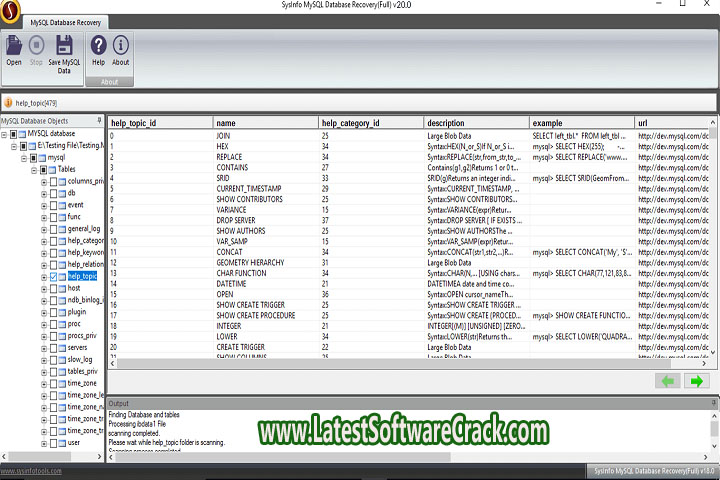Click the Save MySQL Data icon
Viewport: 720px width, 480px height.
point(64,45)
